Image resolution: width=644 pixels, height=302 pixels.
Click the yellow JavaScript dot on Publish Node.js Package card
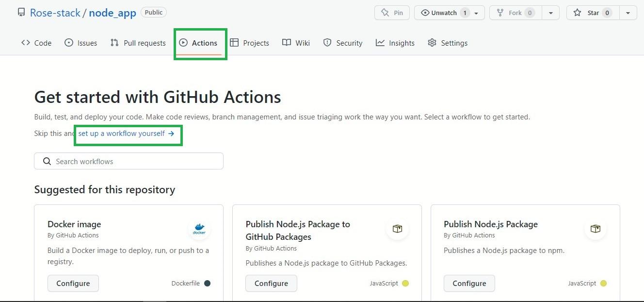[x=603, y=284]
